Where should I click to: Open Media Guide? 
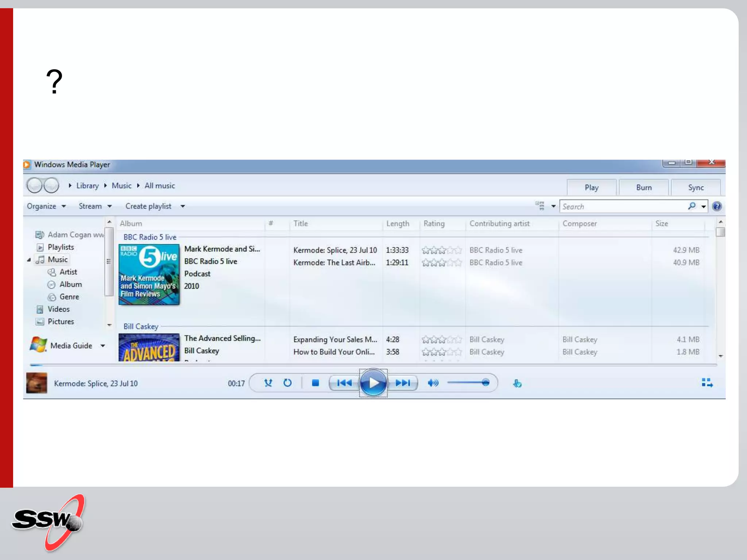71,346
